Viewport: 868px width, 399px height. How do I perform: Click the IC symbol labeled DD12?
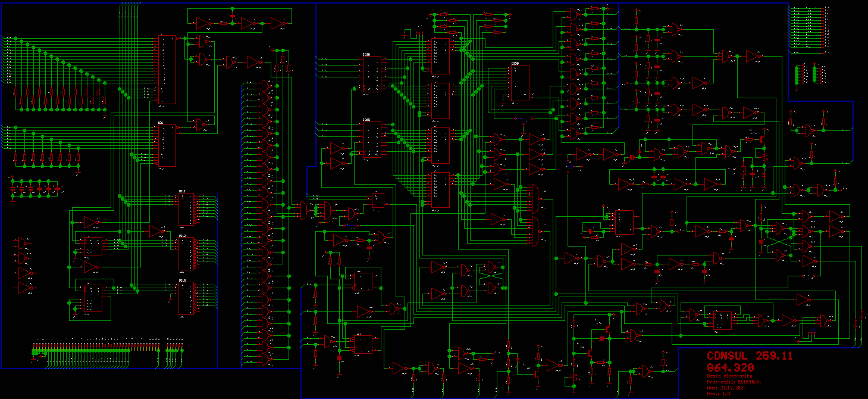click(186, 254)
